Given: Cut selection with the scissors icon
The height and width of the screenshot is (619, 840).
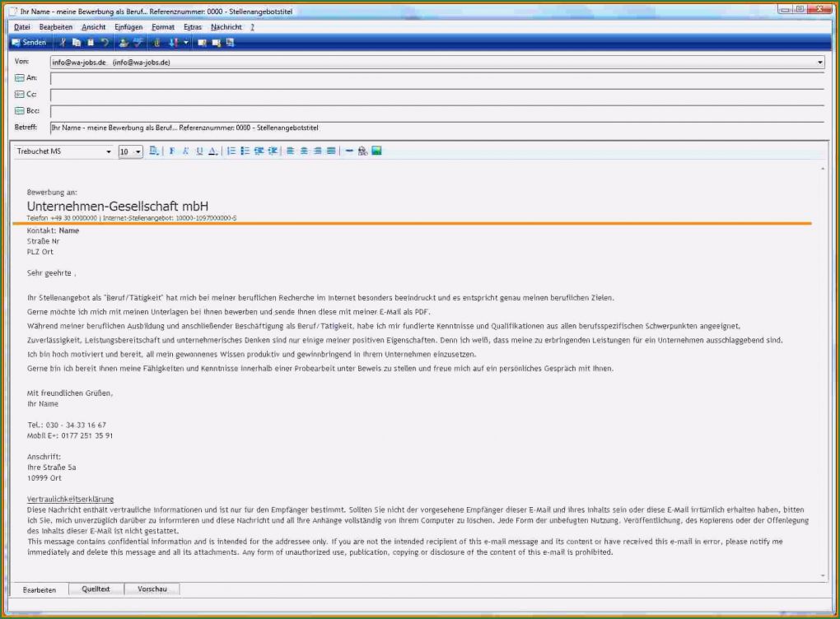Looking at the screenshot, I should tap(63, 42).
